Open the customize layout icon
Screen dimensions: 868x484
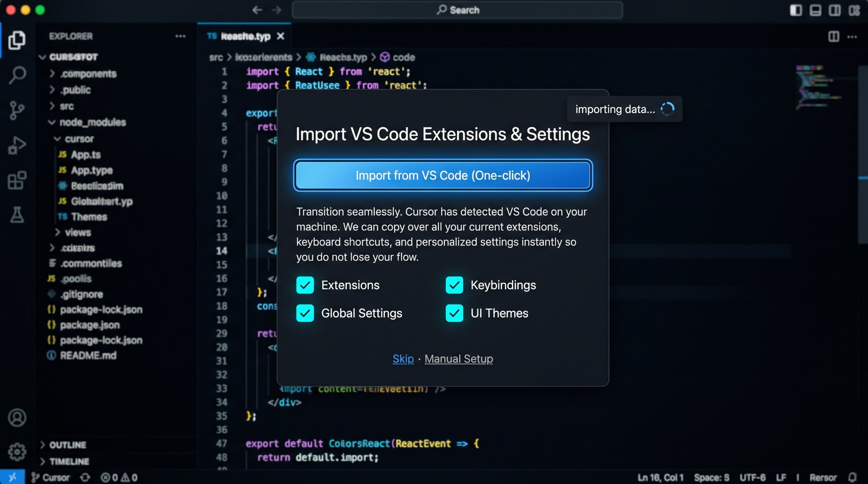[x=854, y=10]
